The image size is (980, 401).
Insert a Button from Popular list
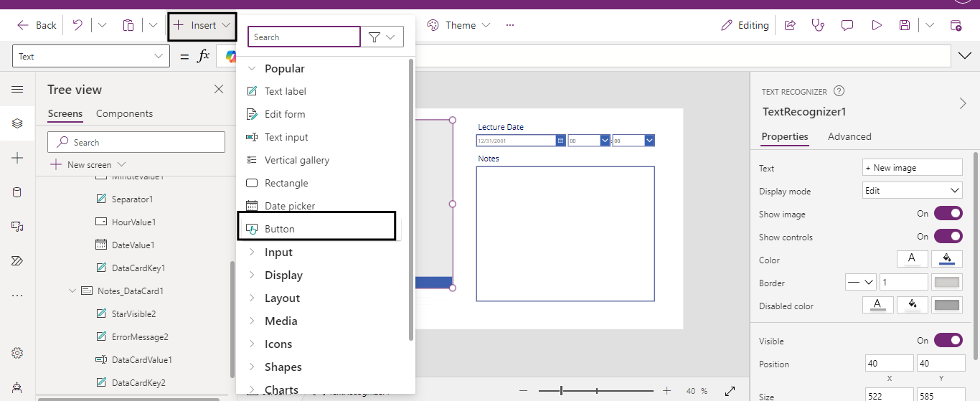coord(280,229)
